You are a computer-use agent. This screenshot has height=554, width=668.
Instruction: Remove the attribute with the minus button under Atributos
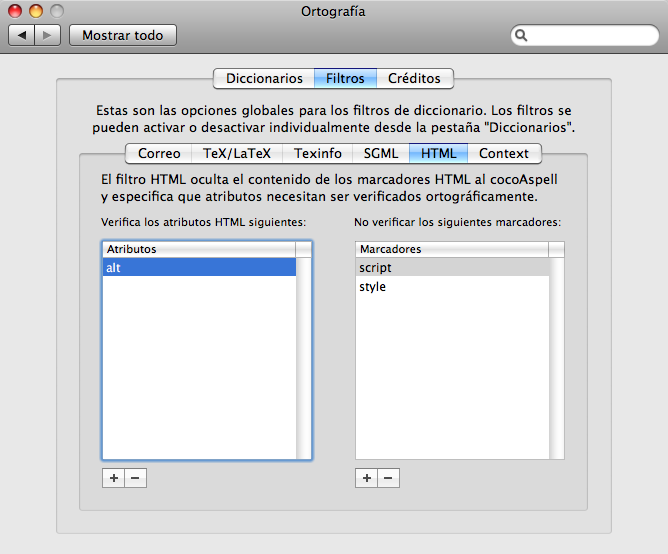[135, 478]
